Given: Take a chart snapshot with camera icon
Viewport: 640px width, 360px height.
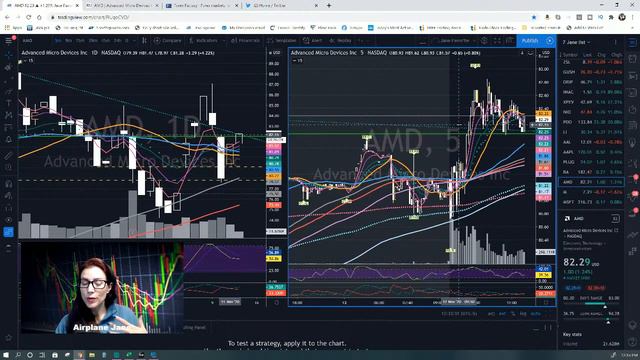Looking at the screenshot, I should [509, 40].
